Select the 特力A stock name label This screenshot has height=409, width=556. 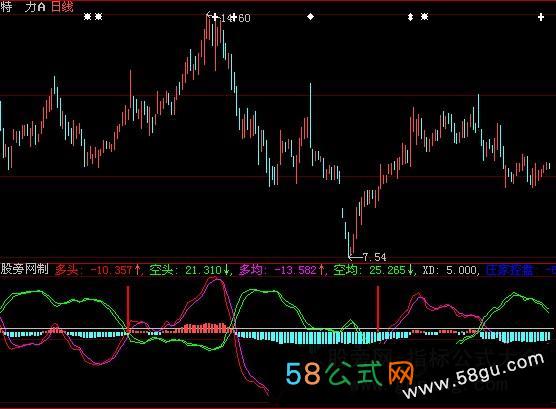pyautogui.click(x=23, y=6)
